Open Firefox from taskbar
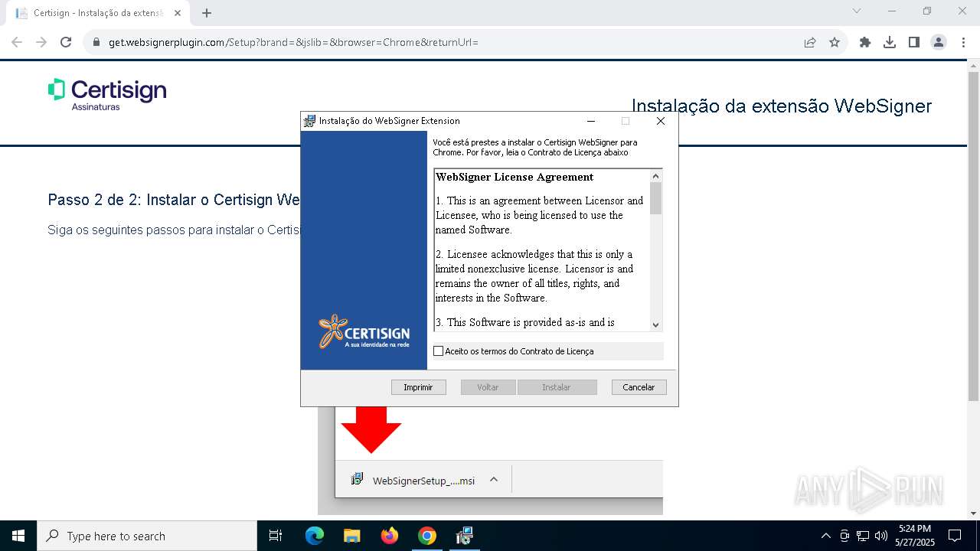 (x=390, y=536)
